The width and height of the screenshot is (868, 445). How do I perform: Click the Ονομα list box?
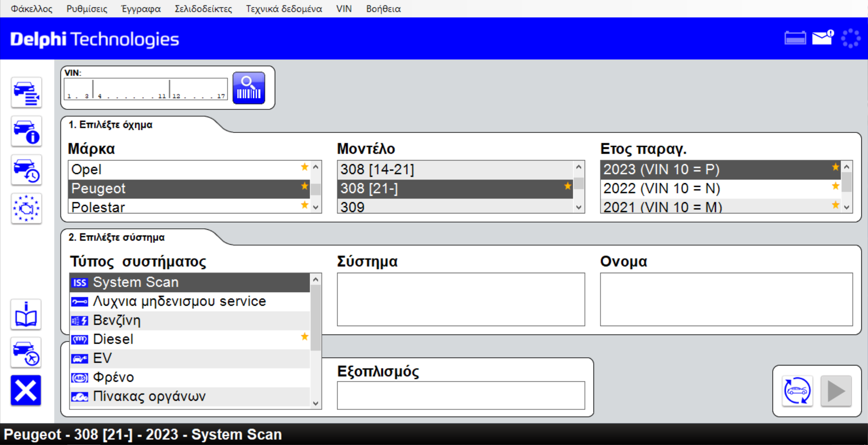coord(726,299)
